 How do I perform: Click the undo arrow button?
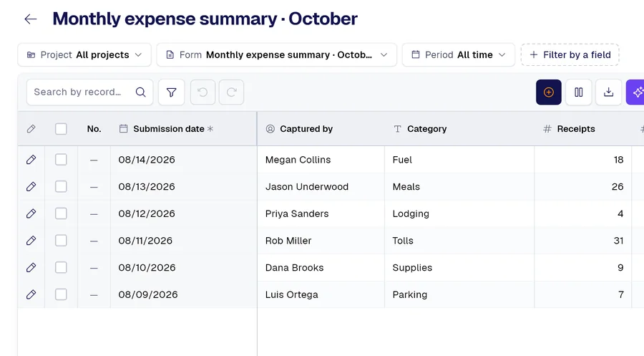[203, 92]
